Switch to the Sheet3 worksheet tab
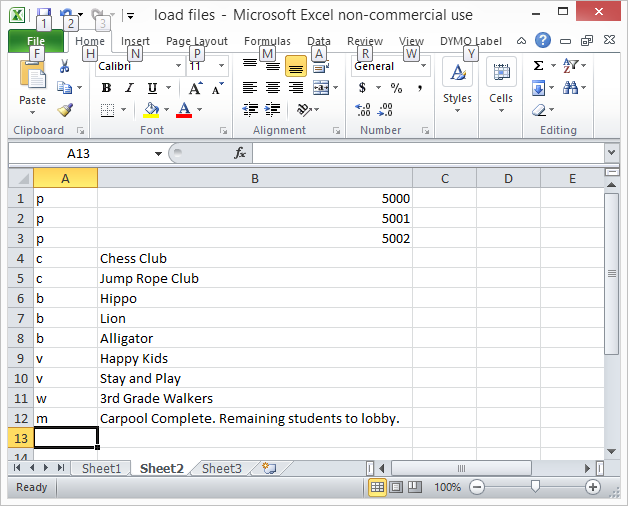628x506 pixels. point(221,468)
